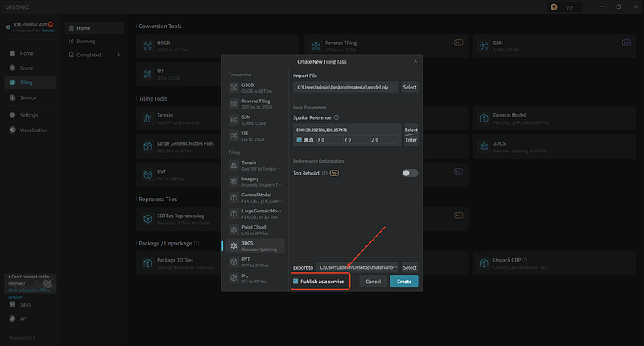Open the Top Rebuild help icon
Screen dimensions: 644x346
[x=324, y=173]
